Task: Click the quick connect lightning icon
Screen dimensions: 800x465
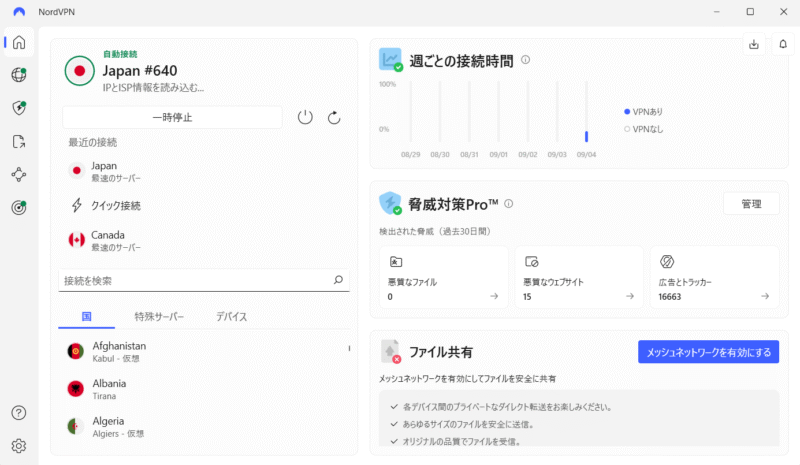Action: click(77, 205)
